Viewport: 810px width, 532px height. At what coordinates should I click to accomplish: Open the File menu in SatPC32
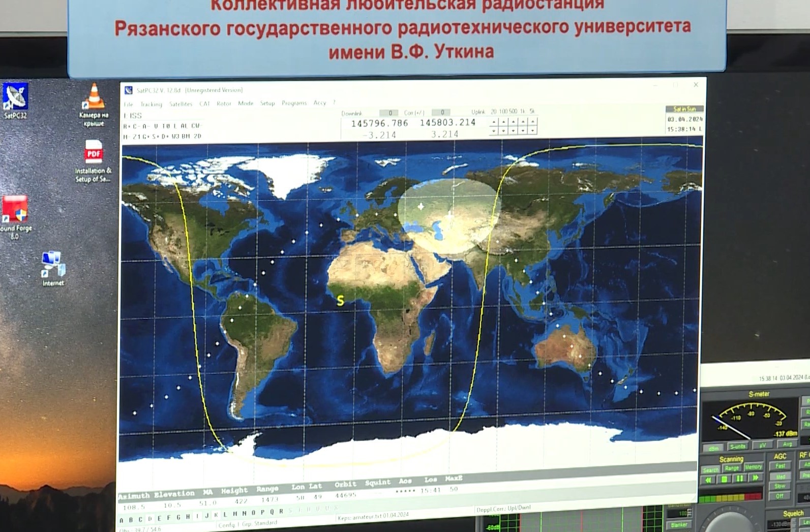tap(129, 104)
